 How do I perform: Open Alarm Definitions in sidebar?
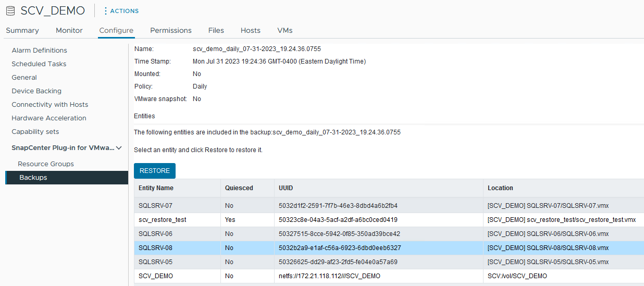(x=40, y=51)
